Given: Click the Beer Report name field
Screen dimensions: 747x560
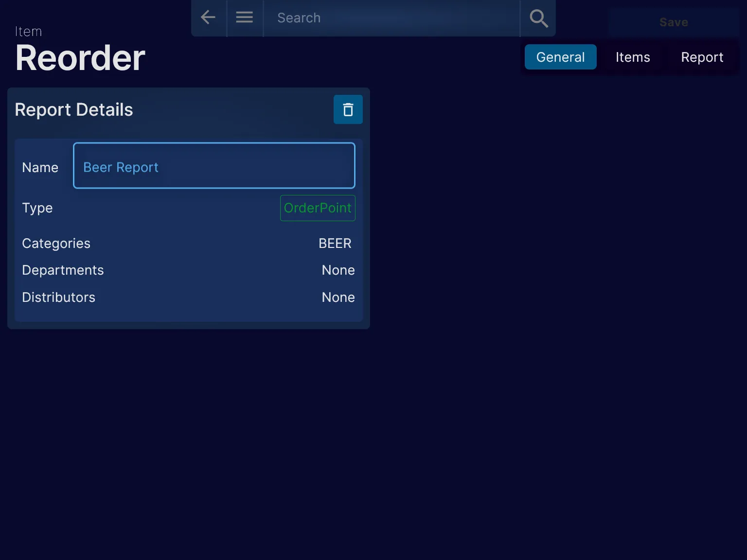Looking at the screenshot, I should [x=214, y=166].
